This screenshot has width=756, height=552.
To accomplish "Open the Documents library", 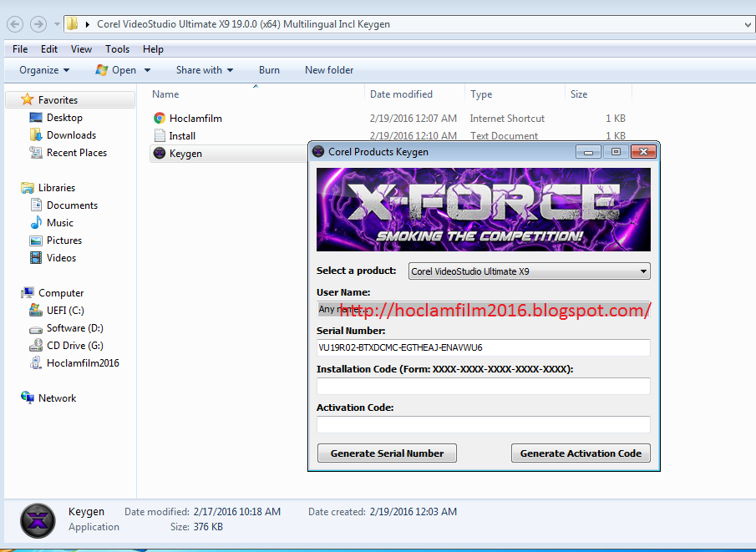I will coord(72,205).
